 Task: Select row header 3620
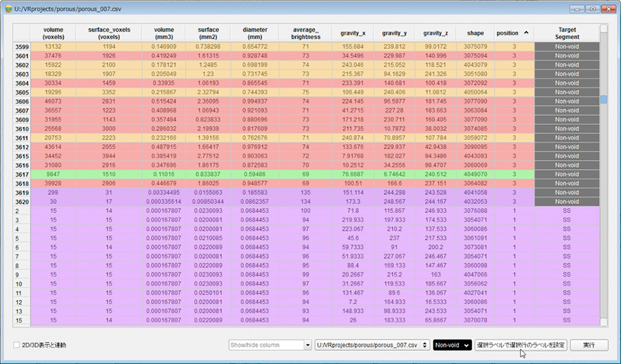(x=22, y=202)
